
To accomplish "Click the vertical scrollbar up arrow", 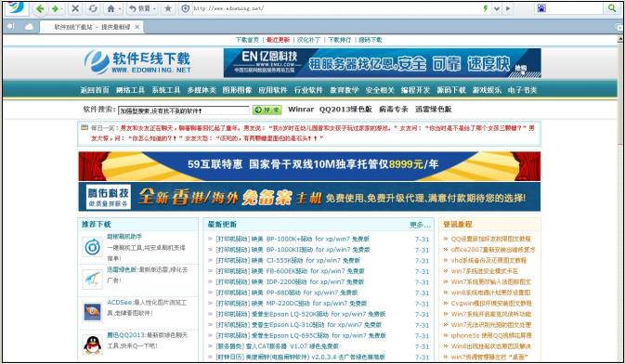I will pos(620,39).
